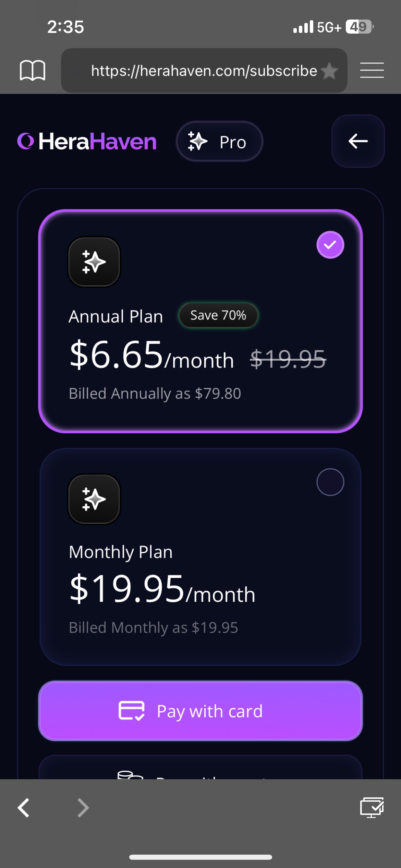Open the browser bookmarks book icon
The width and height of the screenshot is (401, 868).
[33, 70]
